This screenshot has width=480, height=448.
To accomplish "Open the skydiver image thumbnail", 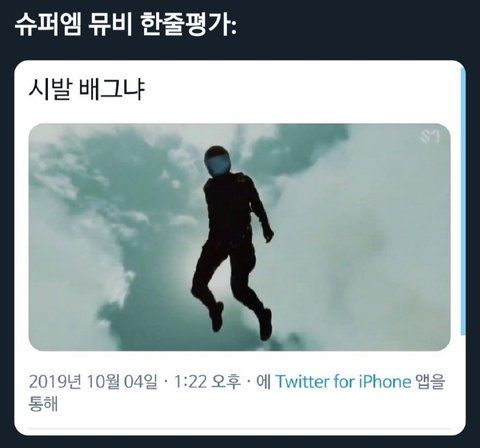I will click(240, 237).
